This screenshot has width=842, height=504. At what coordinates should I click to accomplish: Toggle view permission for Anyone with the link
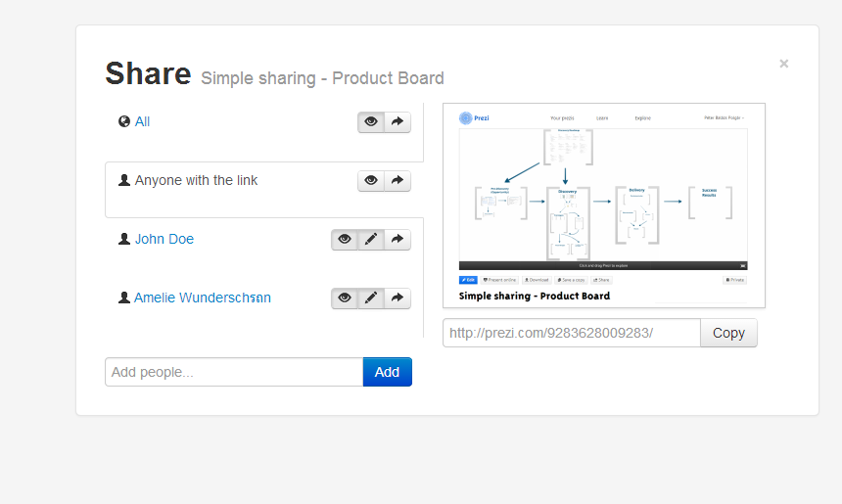pos(371,181)
